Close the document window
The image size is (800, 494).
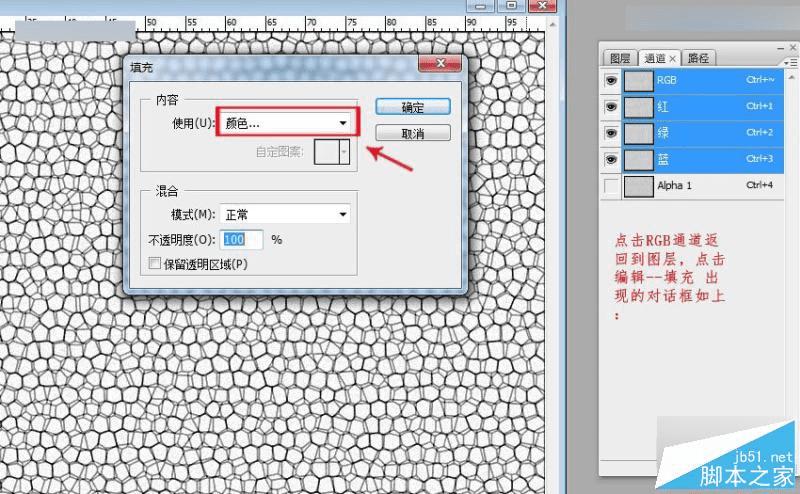[542, 6]
